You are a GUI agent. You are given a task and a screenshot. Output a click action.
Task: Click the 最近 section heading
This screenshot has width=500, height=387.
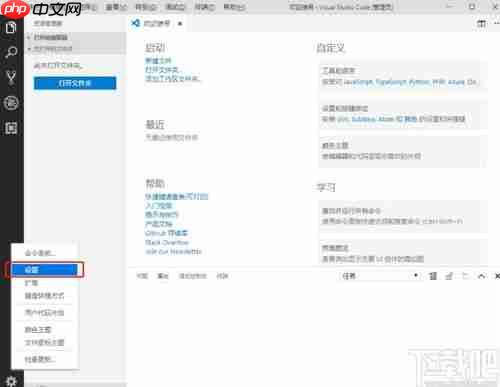point(155,125)
